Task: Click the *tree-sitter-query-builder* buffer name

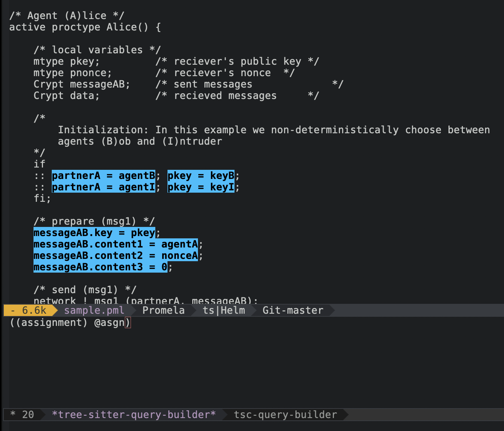Action: tap(134, 415)
